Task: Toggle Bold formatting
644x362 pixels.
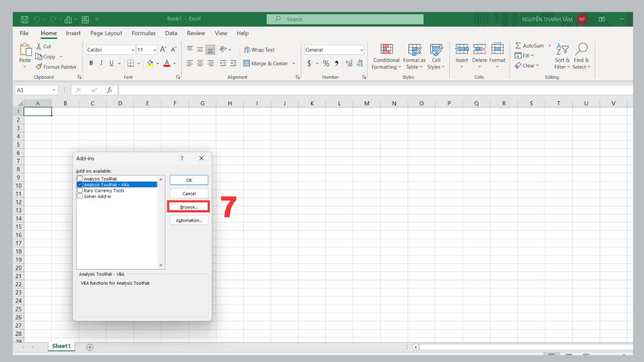Action: 91,63
